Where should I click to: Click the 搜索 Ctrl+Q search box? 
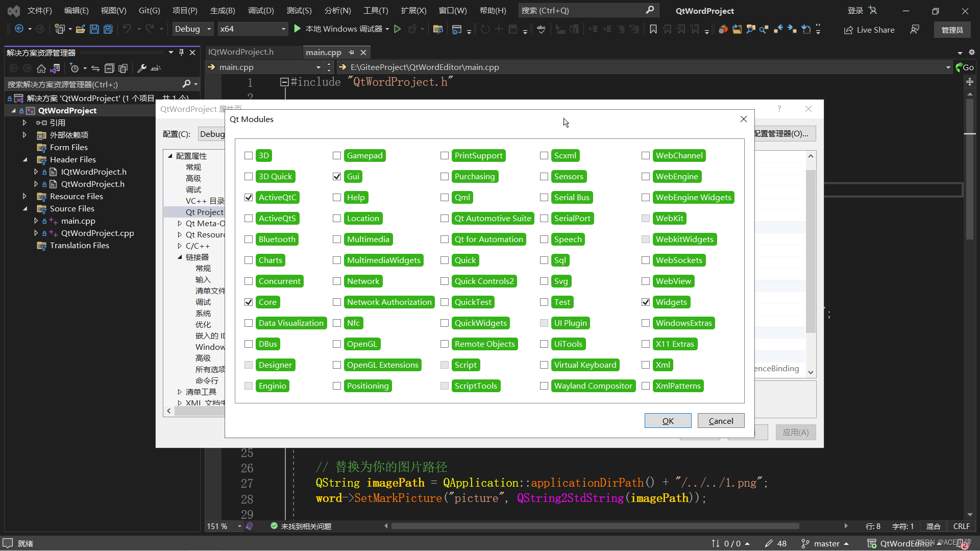coord(587,10)
